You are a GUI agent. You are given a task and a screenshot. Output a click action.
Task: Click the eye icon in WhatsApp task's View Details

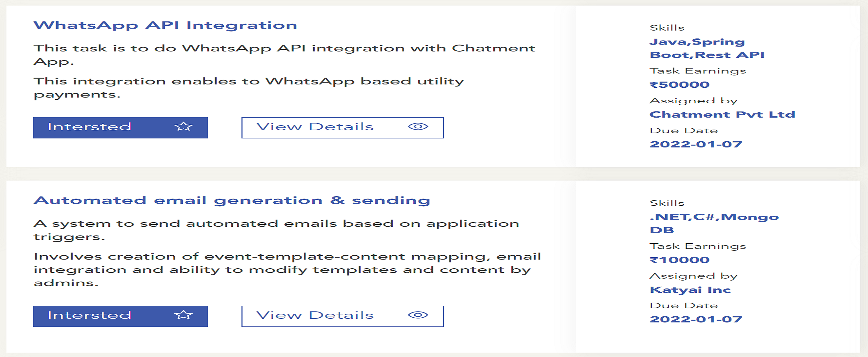point(418,127)
